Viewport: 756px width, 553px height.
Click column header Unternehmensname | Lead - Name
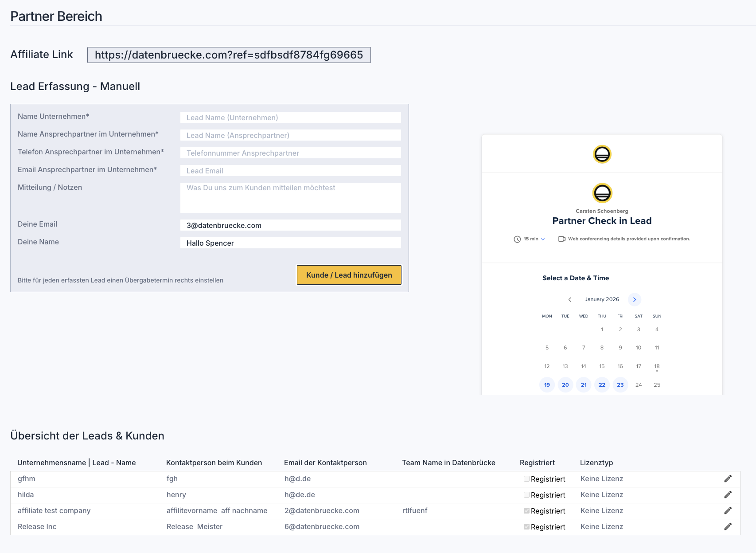(x=77, y=463)
